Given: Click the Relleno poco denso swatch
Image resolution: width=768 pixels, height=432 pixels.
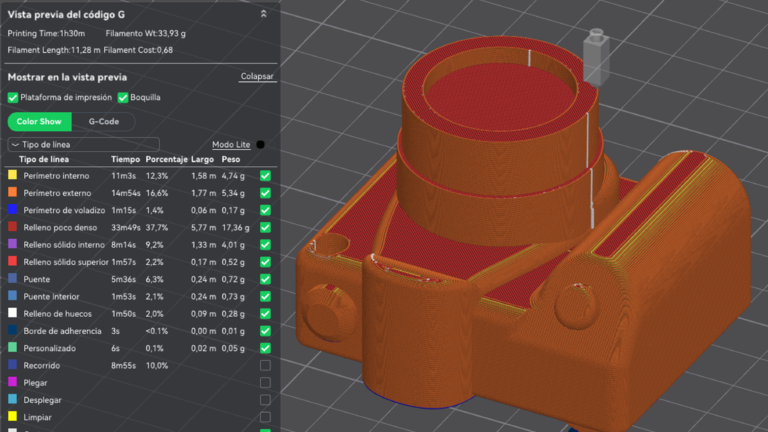Looking at the screenshot, I should [x=13, y=227].
